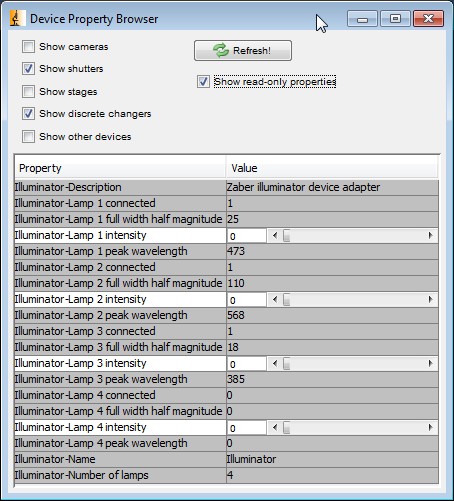Image resolution: width=454 pixels, height=501 pixels.
Task: Toggle Show read-only properties checkbox
Action: click(203, 82)
